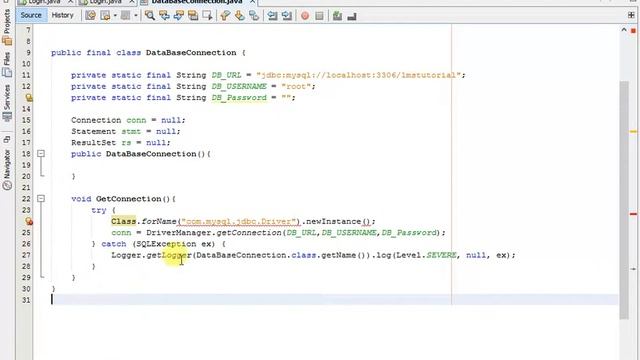This screenshot has width=640, height=360.
Task: Click 'DriverManager' on line 25
Action: (179, 233)
